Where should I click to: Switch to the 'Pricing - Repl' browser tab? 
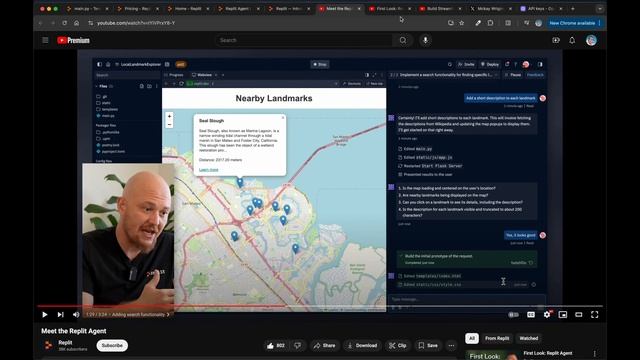coord(138,9)
